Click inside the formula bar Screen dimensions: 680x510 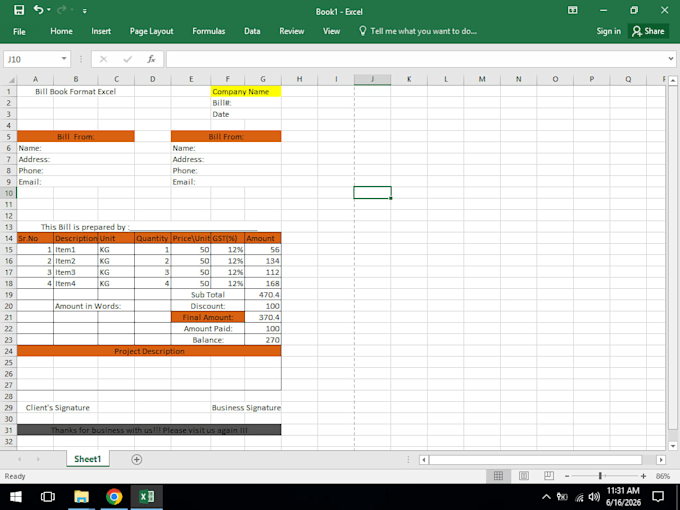click(x=416, y=59)
